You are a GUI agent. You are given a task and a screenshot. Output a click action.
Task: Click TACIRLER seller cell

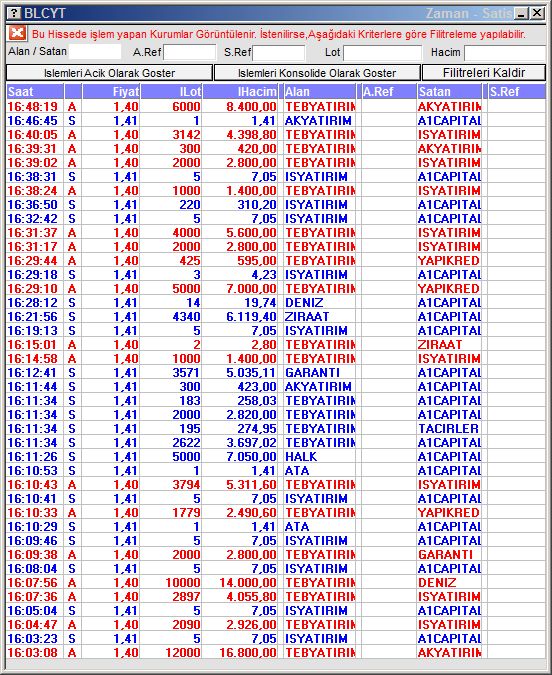(x=448, y=428)
